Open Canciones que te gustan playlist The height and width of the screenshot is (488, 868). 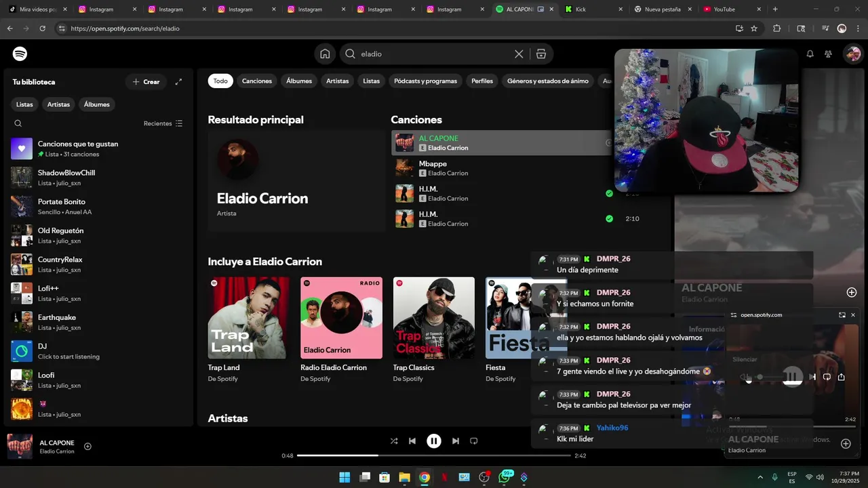click(99, 148)
